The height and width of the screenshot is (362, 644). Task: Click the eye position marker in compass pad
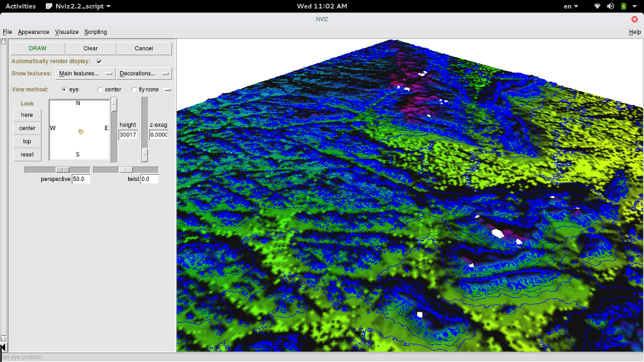tap(80, 131)
